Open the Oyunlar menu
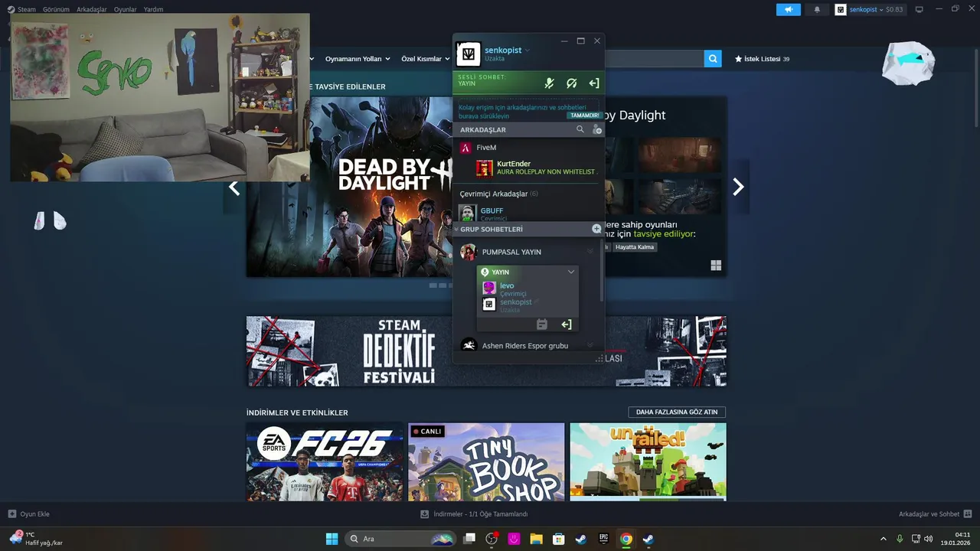 point(126,9)
